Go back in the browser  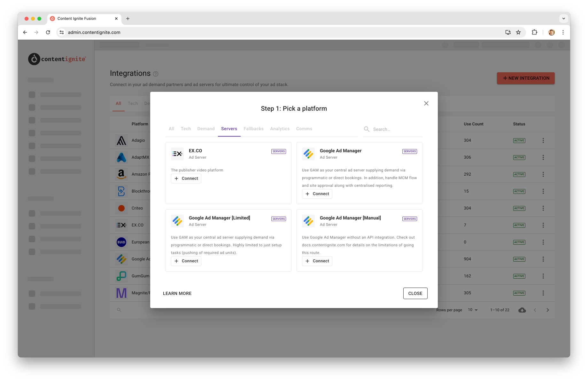(x=25, y=32)
